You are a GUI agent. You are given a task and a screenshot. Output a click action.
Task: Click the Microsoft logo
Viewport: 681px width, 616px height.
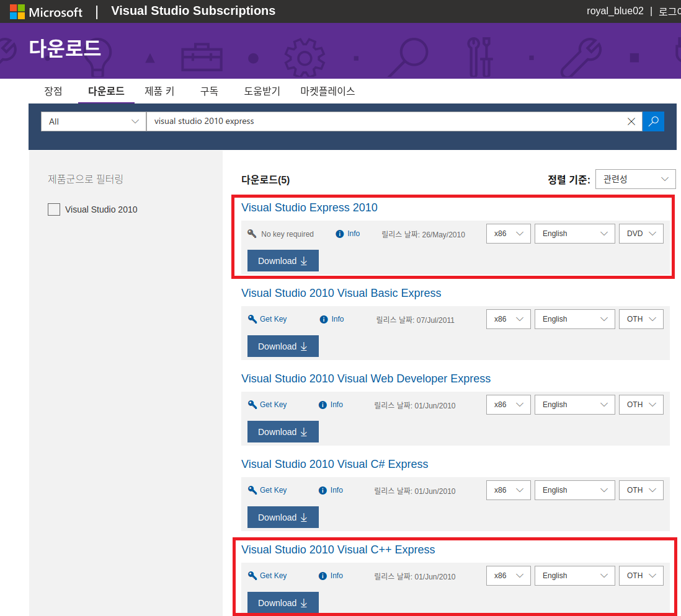(x=46, y=12)
